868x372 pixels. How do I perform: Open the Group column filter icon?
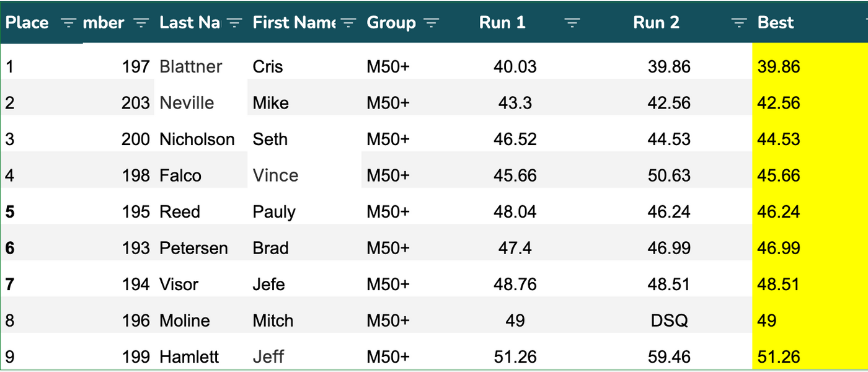coord(431,23)
